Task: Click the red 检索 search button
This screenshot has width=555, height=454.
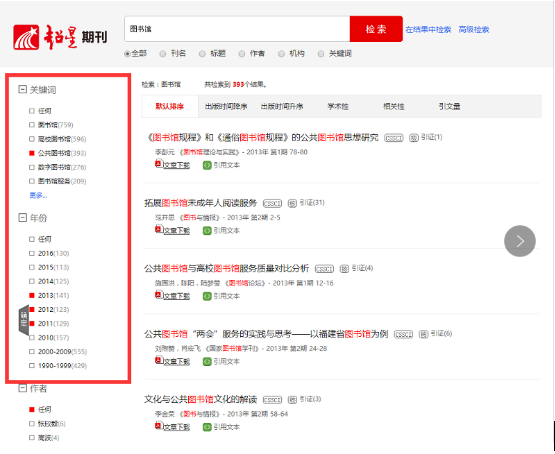Action: (376, 29)
